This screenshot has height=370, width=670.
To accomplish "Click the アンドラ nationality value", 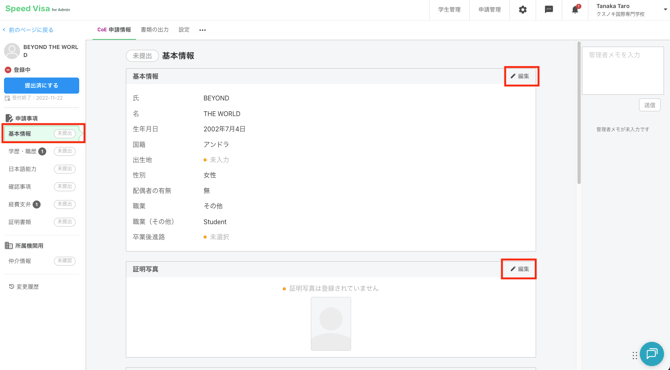I will (x=216, y=144).
